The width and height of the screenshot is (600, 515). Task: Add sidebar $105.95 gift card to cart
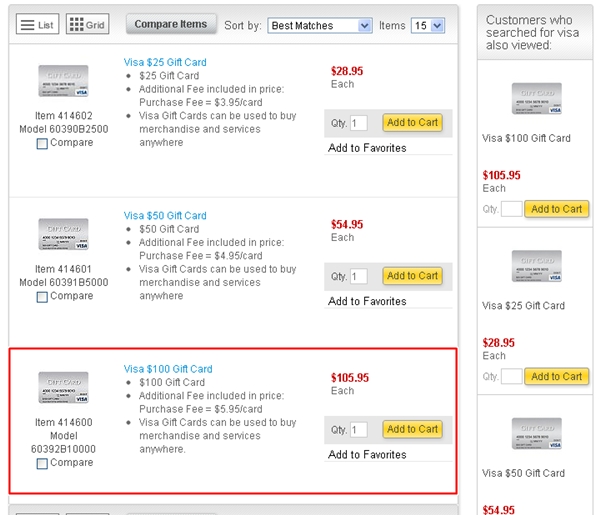556,209
